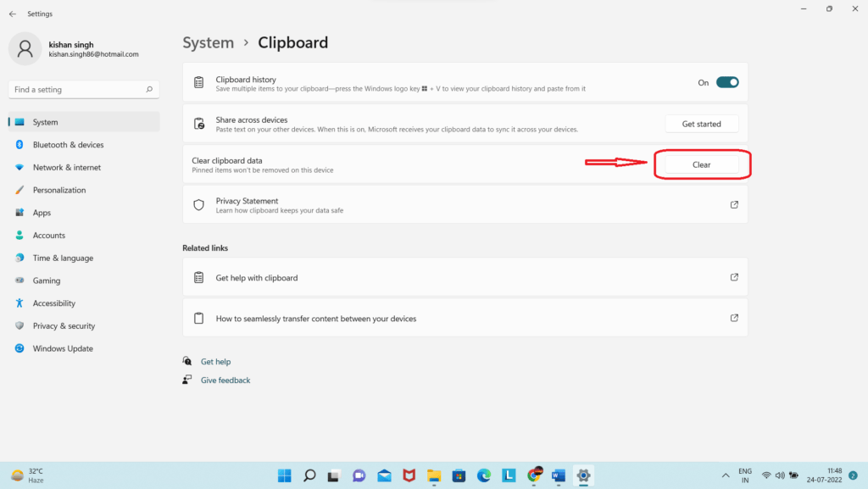This screenshot has width=868, height=489.
Task: Show hidden tray icons chevron
Action: (x=726, y=475)
